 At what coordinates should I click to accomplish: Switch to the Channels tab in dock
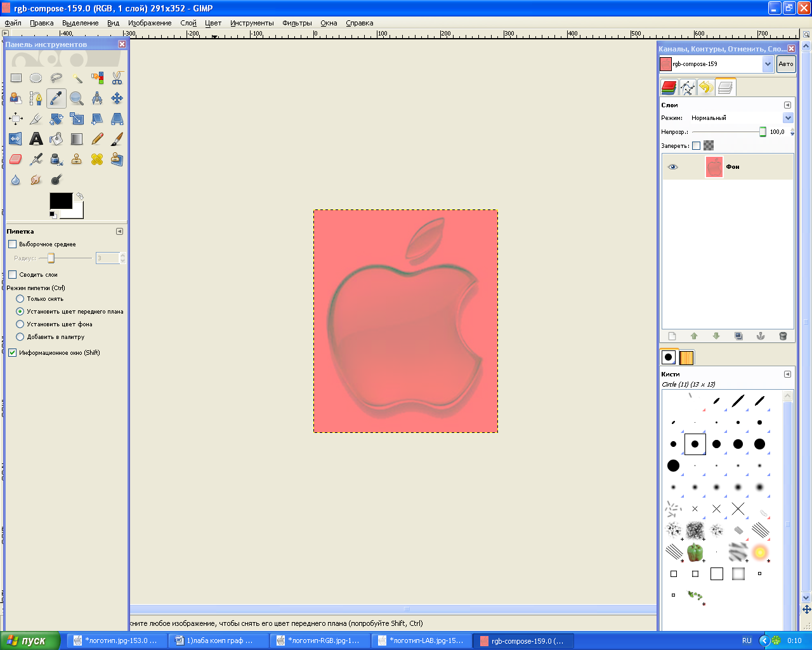click(669, 88)
